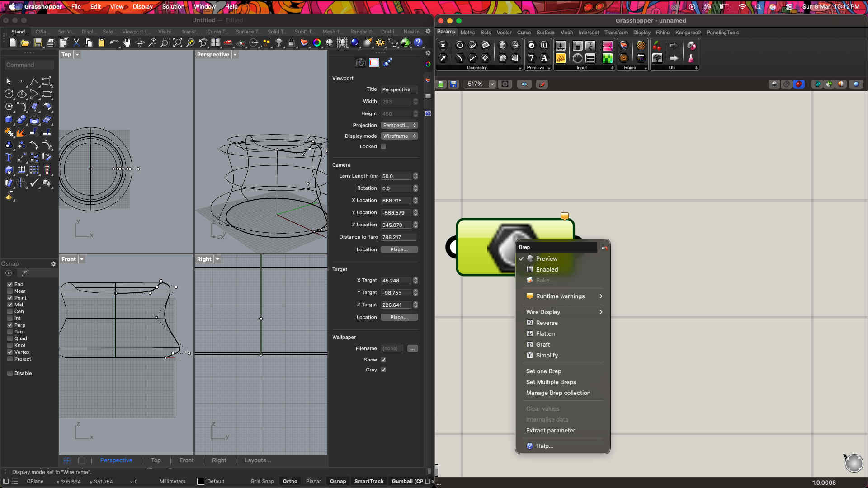868x488 pixels.
Task: Choose Set one Brep in context menu
Action: [x=543, y=371]
